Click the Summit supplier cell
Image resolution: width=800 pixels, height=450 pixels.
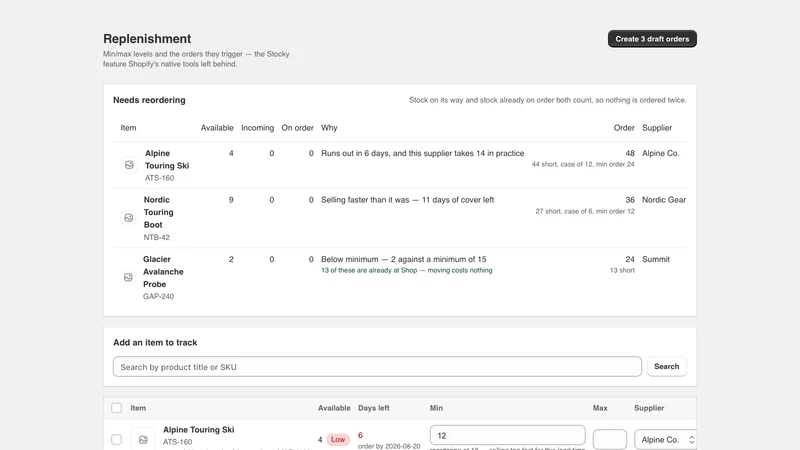point(656,259)
